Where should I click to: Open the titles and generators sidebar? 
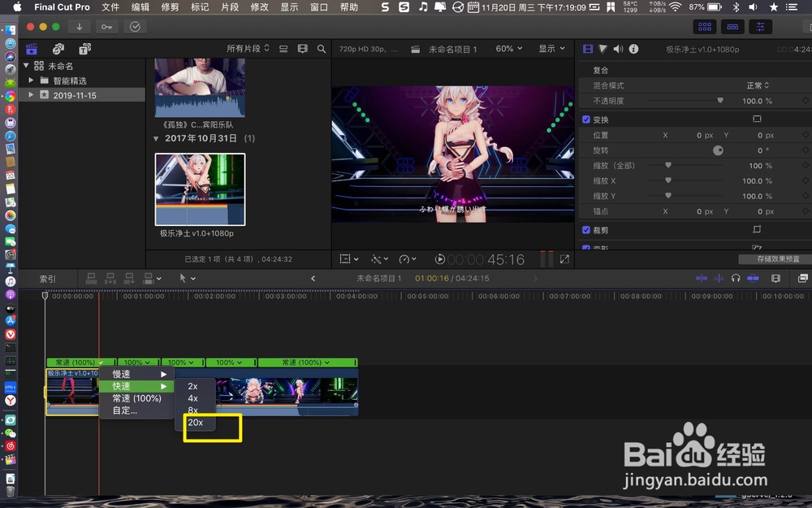pos(85,49)
